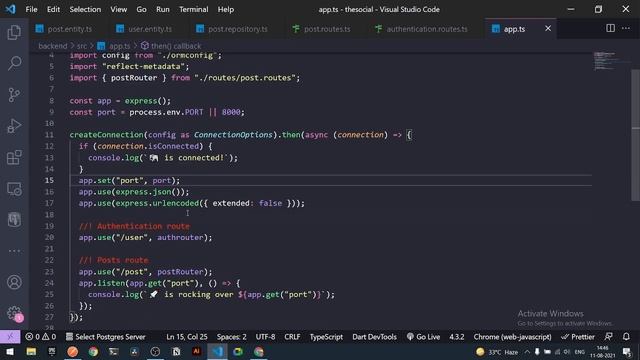Open the Dart DevTools status item

pyautogui.click(x=374, y=337)
